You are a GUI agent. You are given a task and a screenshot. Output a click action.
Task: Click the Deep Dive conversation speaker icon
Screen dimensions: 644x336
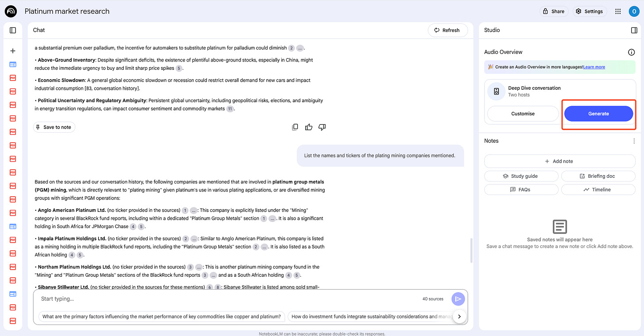(x=496, y=92)
